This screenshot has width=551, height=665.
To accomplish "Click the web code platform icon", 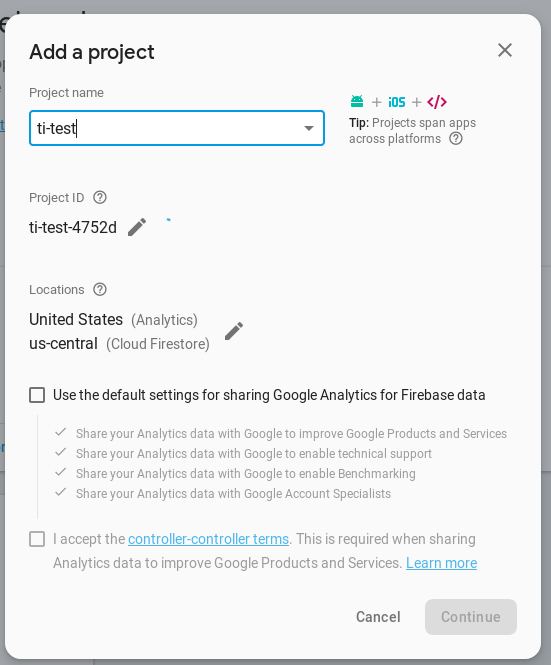I will coord(437,102).
